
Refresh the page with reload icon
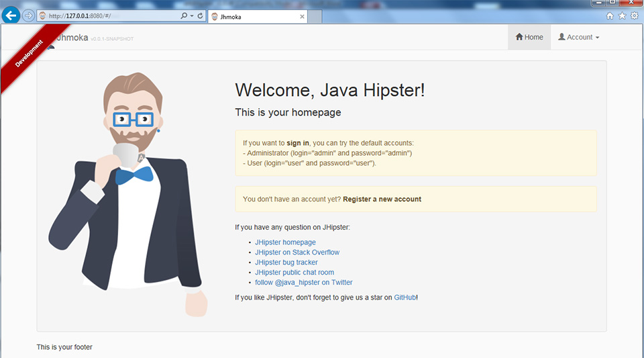[200, 15]
